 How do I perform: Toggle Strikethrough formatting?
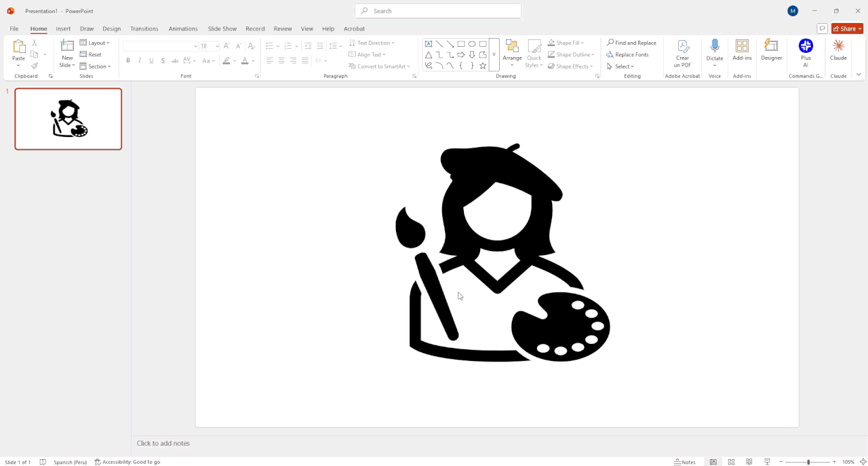175,60
